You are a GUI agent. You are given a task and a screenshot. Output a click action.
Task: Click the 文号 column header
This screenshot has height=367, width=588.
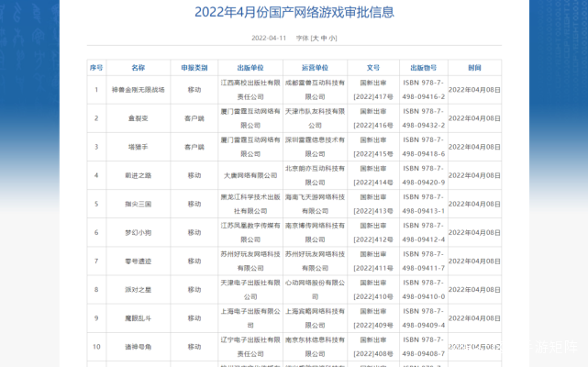click(x=373, y=68)
